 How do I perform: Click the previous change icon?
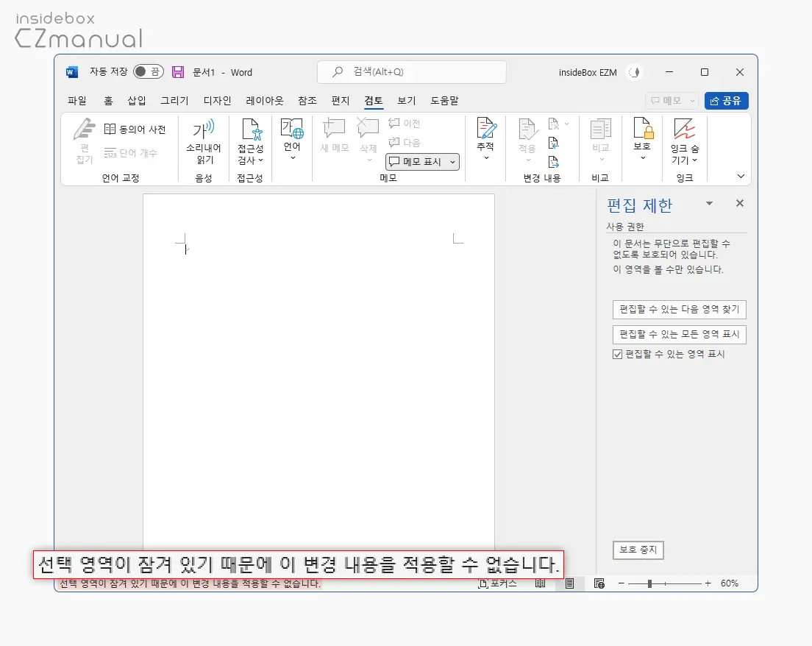[554, 143]
